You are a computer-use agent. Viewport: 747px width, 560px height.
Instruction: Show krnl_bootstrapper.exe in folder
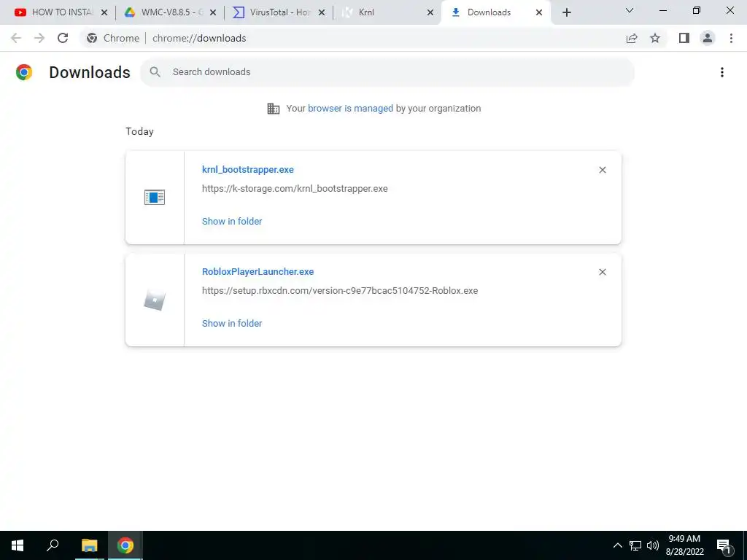[x=232, y=222]
